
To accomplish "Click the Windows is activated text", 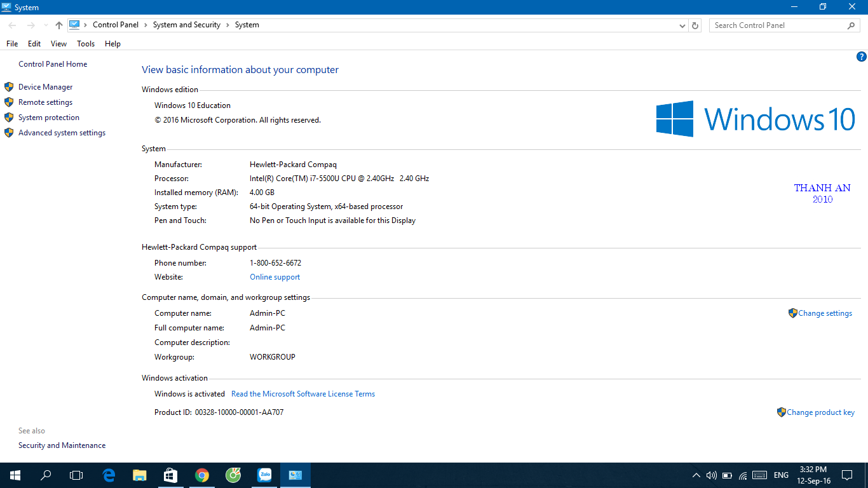I will click(189, 394).
